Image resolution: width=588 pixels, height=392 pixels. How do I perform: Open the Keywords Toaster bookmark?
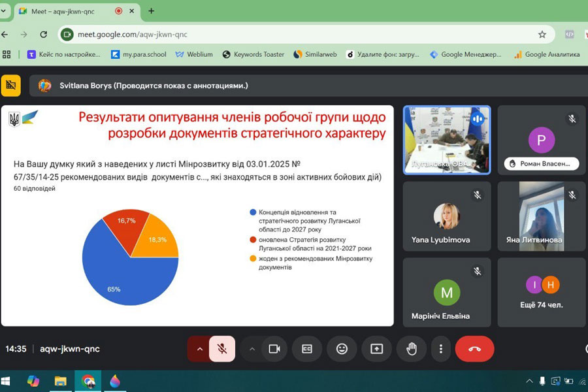(253, 54)
